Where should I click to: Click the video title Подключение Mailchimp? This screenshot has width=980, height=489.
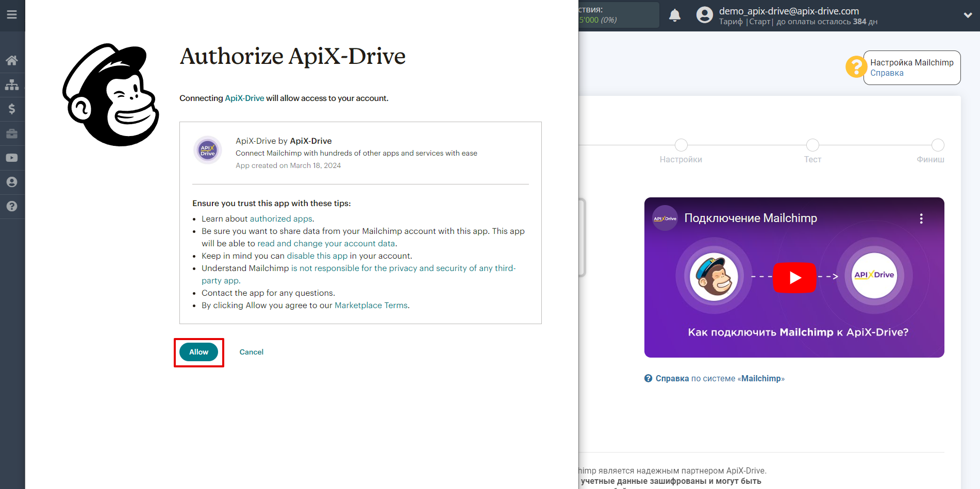pyautogui.click(x=751, y=218)
